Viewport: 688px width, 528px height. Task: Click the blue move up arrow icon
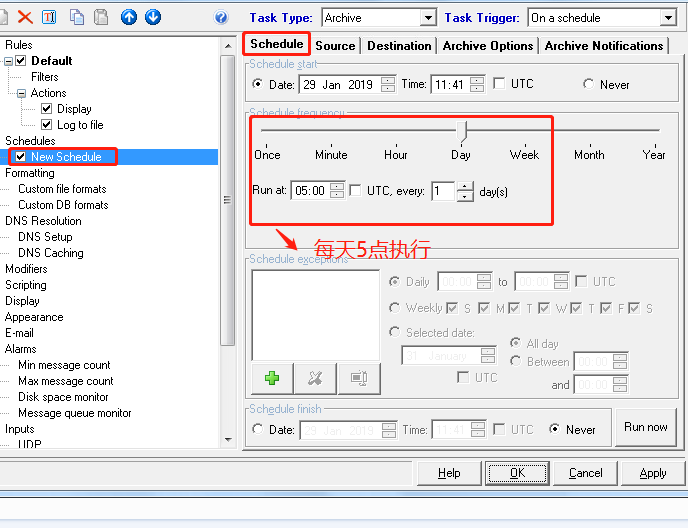point(129,17)
